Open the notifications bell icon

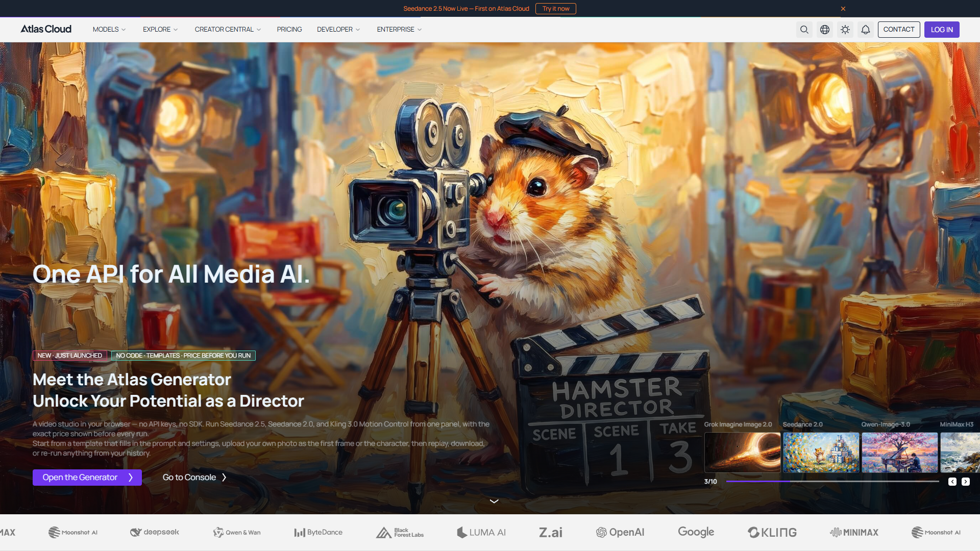(x=866, y=30)
